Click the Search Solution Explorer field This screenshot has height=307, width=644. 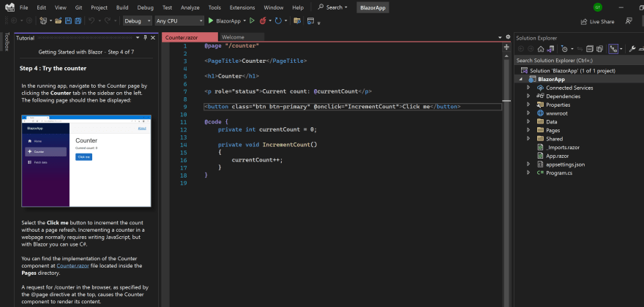[x=579, y=61]
